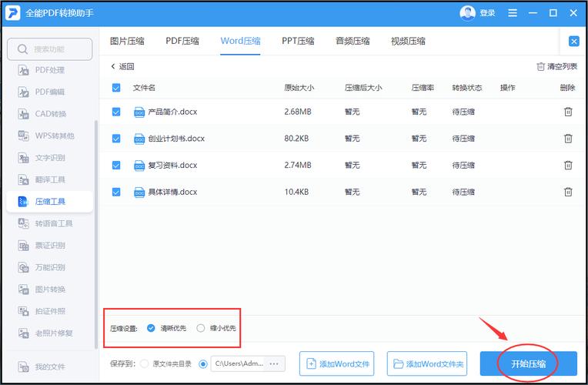Select 清晰优先 compression option
588x385 pixels.
[151, 328]
